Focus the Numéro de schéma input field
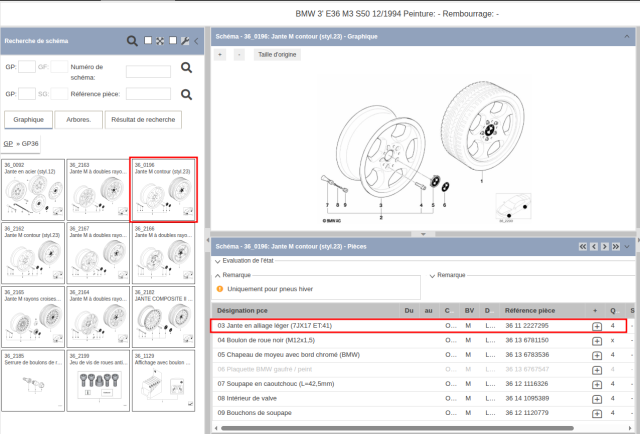Image resolution: width=640 pixels, height=434 pixels. pyautogui.click(x=149, y=71)
